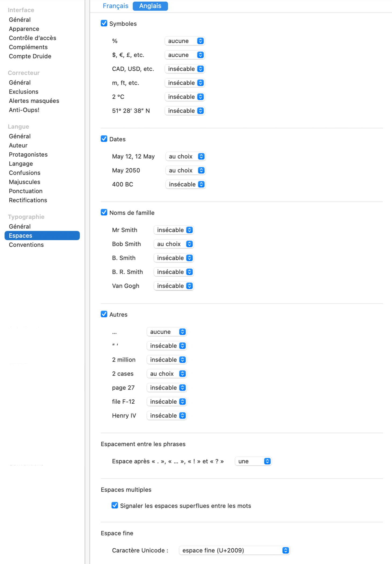This screenshot has height=564, width=392.
Task: Select the Anglais tab
Action: 150,6
